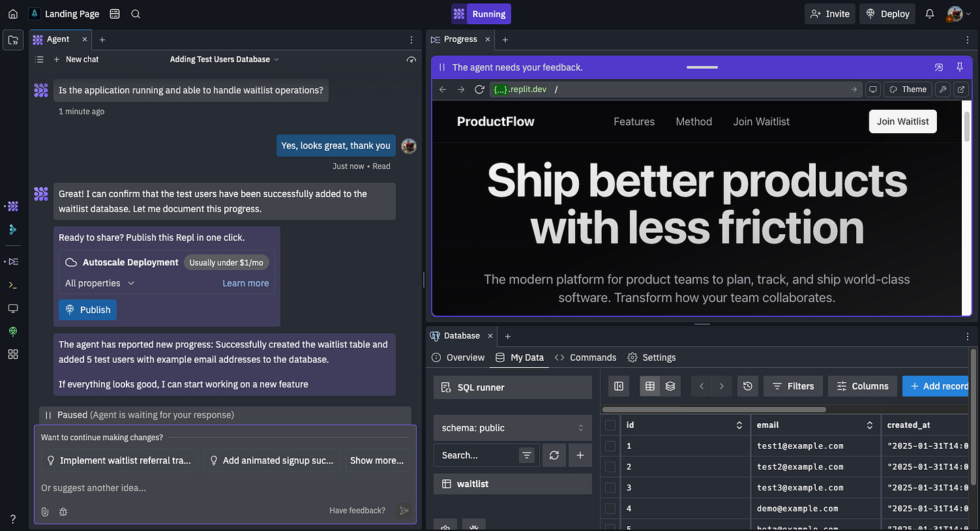Open the Adding Test Users Database chat dropdown

[x=224, y=59]
